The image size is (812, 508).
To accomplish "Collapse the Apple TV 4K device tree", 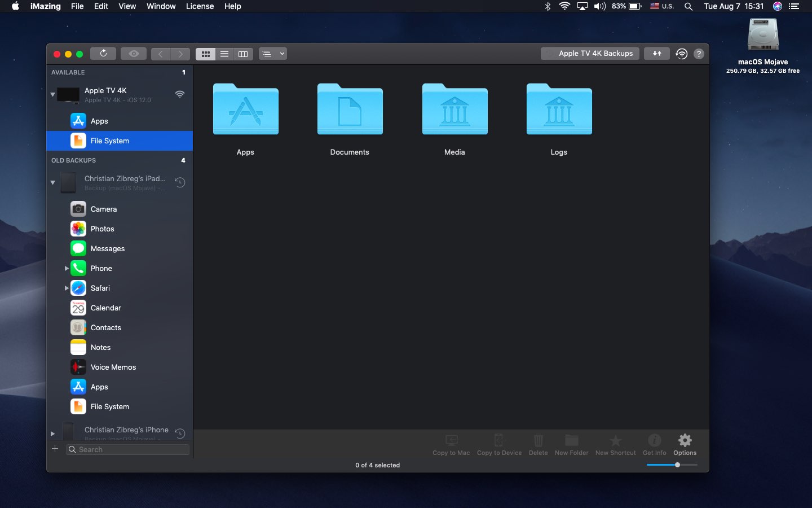I will [53, 95].
